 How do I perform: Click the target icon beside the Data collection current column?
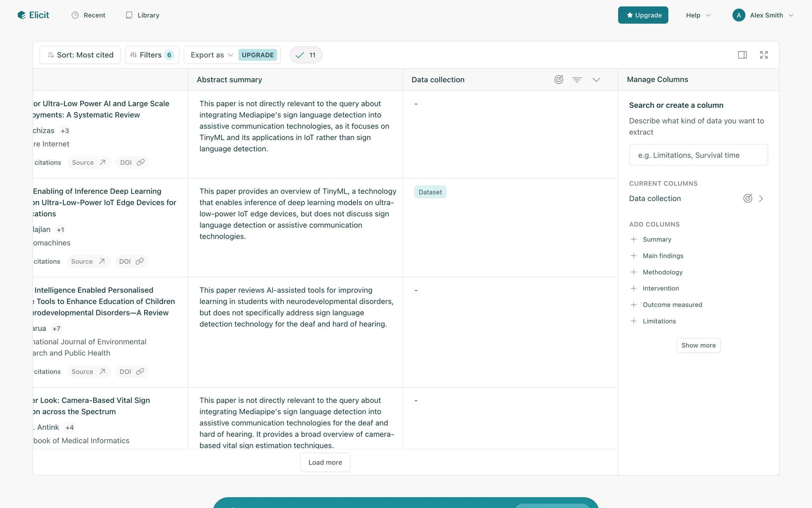[748, 199]
